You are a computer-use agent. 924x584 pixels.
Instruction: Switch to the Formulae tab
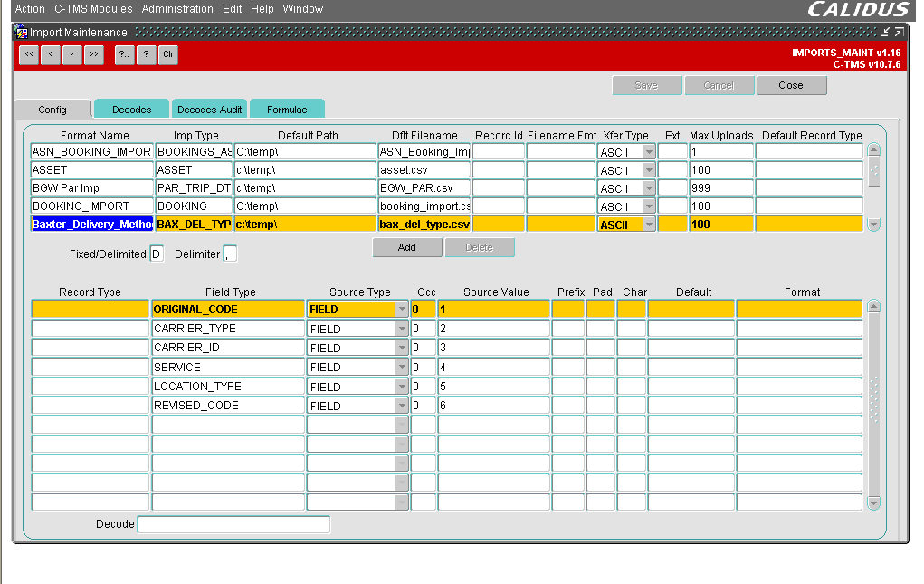pyautogui.click(x=287, y=110)
